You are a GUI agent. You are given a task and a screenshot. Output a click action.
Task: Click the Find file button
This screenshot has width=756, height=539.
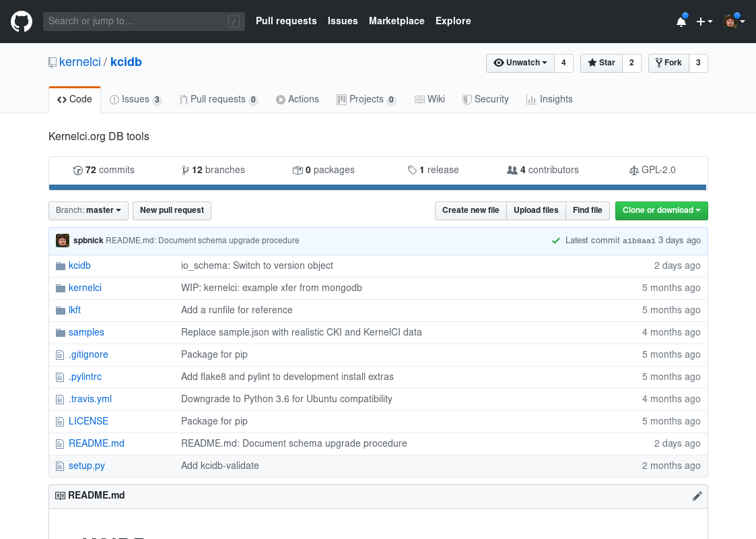click(588, 210)
